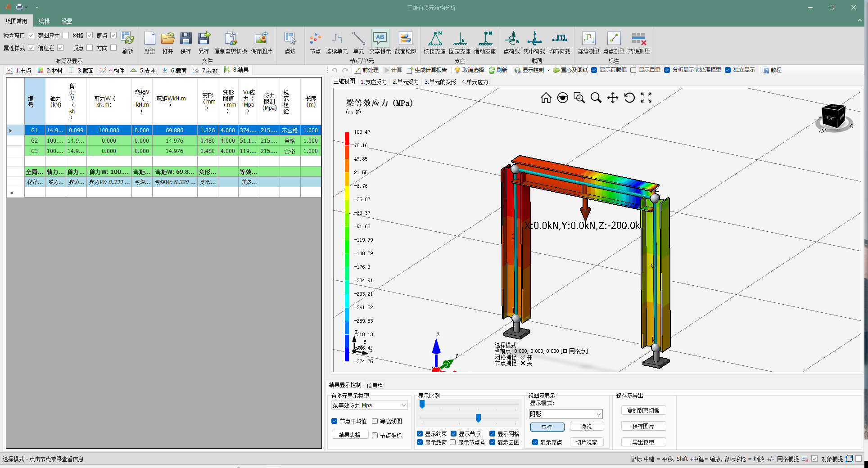Click the home view icon in 3D viewport
The image size is (868, 468).
pos(546,98)
